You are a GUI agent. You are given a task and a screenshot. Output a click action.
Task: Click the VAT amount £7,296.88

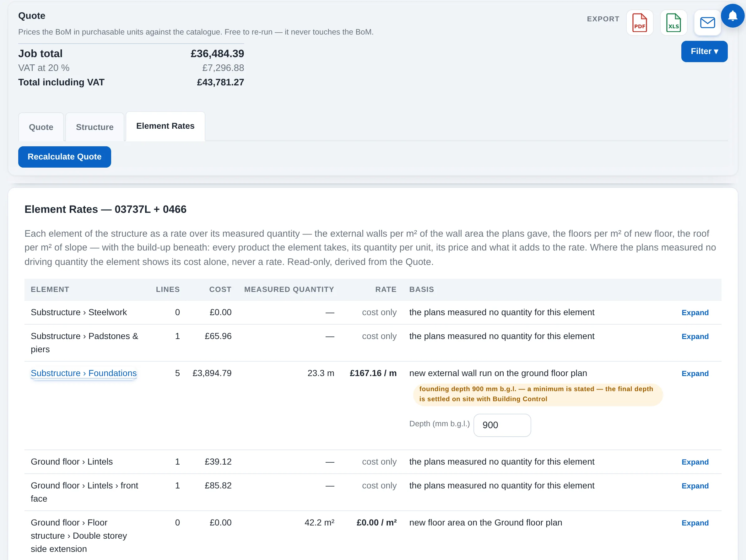click(223, 68)
